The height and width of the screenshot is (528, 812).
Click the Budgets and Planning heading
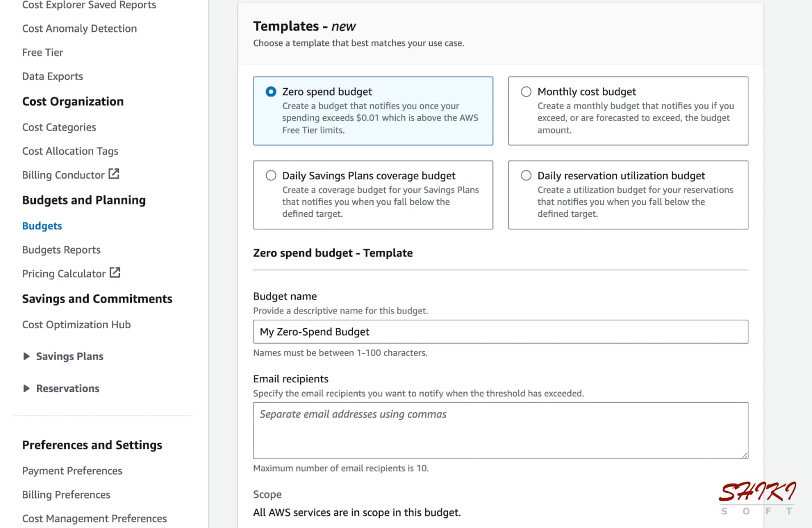tap(84, 200)
